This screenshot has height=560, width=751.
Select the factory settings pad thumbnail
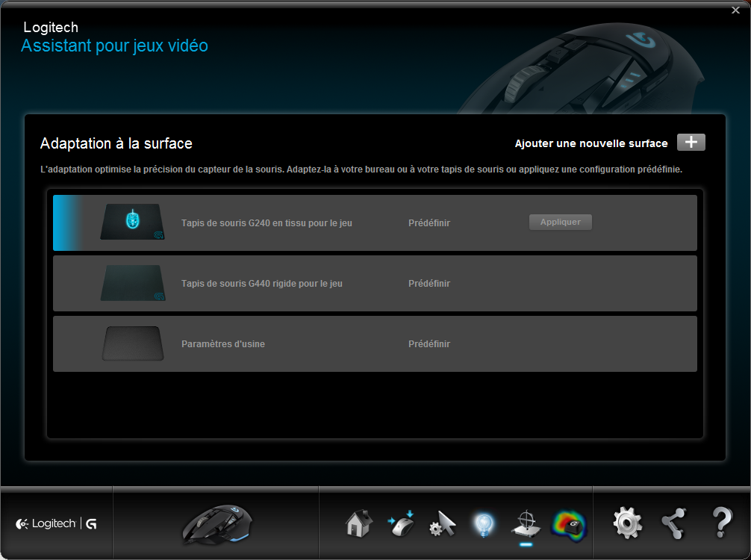click(x=133, y=343)
